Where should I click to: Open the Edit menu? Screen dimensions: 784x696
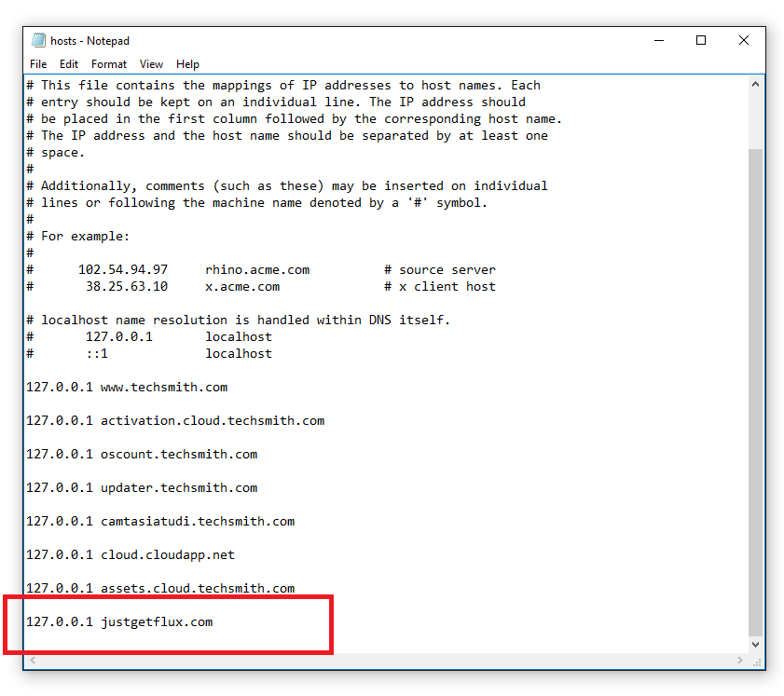(x=68, y=64)
